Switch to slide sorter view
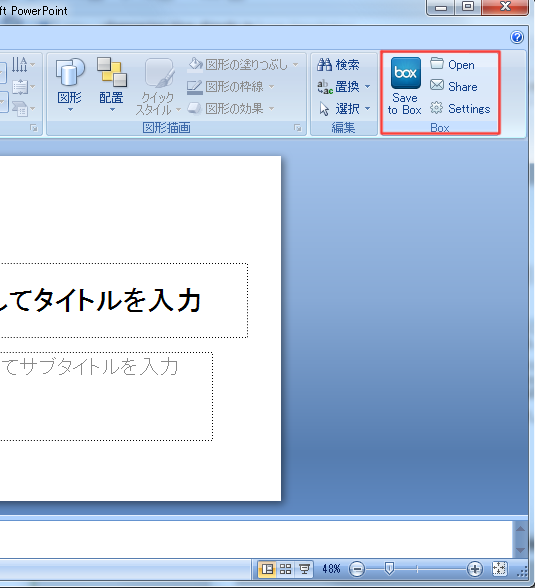535x588 pixels. pyautogui.click(x=286, y=569)
